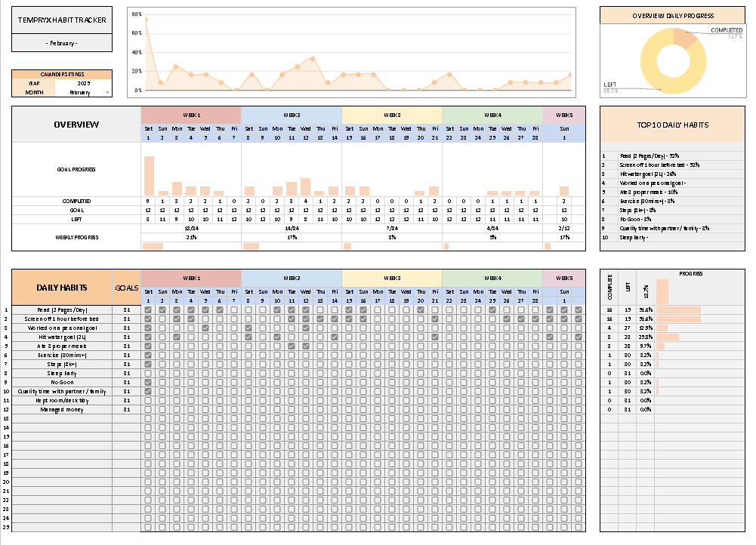Check "Sleep Early" for February 1

pos(147,372)
